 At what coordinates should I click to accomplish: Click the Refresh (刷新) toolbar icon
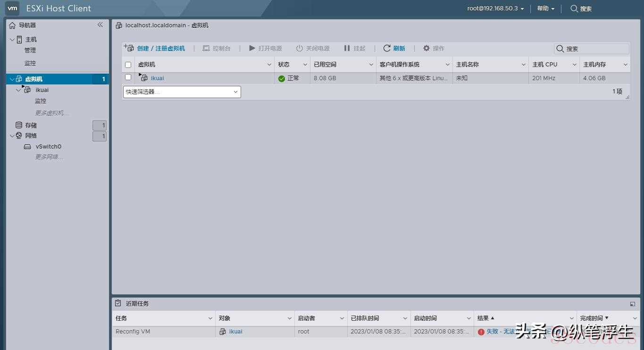[387, 48]
